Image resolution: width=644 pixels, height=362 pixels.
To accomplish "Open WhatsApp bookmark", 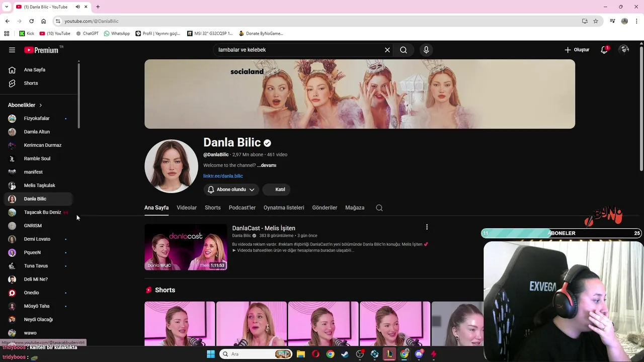I will (x=117, y=34).
